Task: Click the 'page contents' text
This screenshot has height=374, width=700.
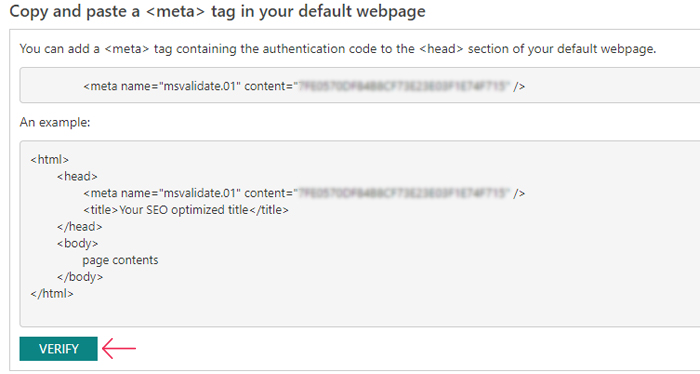Action: pos(120,260)
